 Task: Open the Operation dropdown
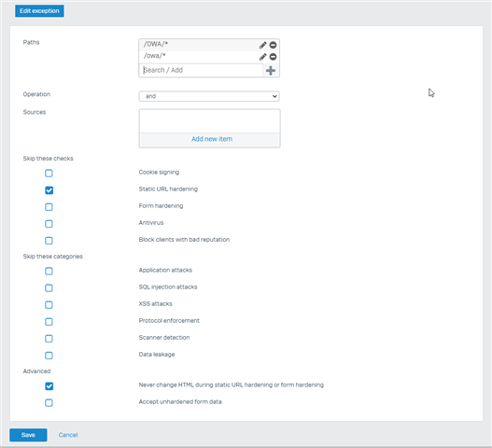209,96
